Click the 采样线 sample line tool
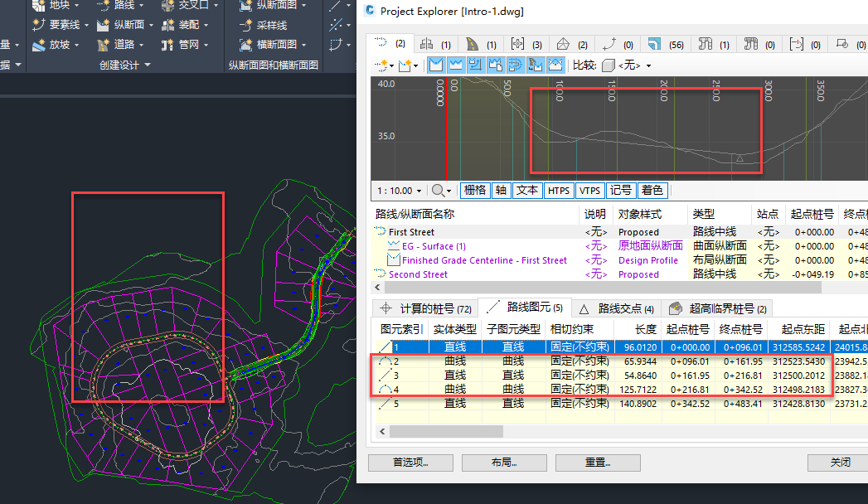868x504 pixels. tap(264, 26)
